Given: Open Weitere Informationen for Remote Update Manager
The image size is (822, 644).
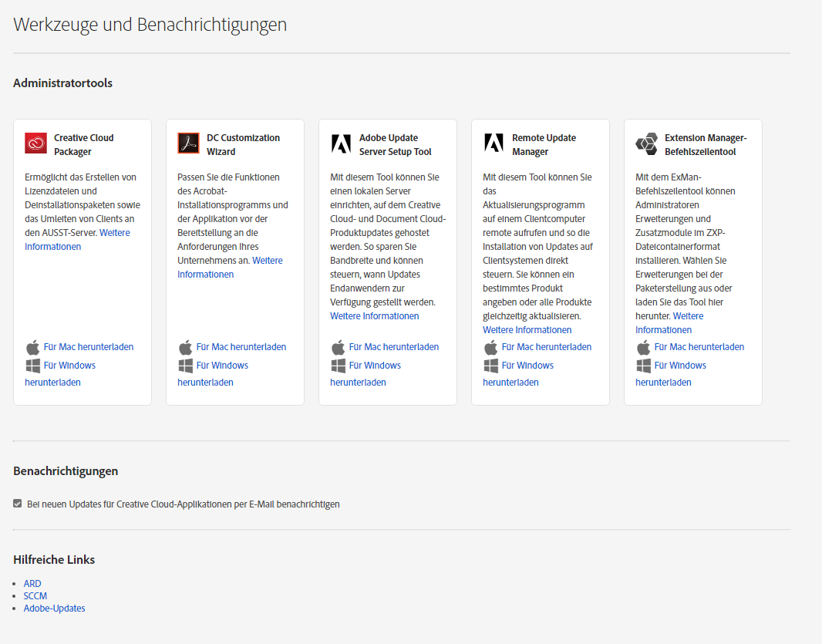Looking at the screenshot, I should click(x=527, y=330).
